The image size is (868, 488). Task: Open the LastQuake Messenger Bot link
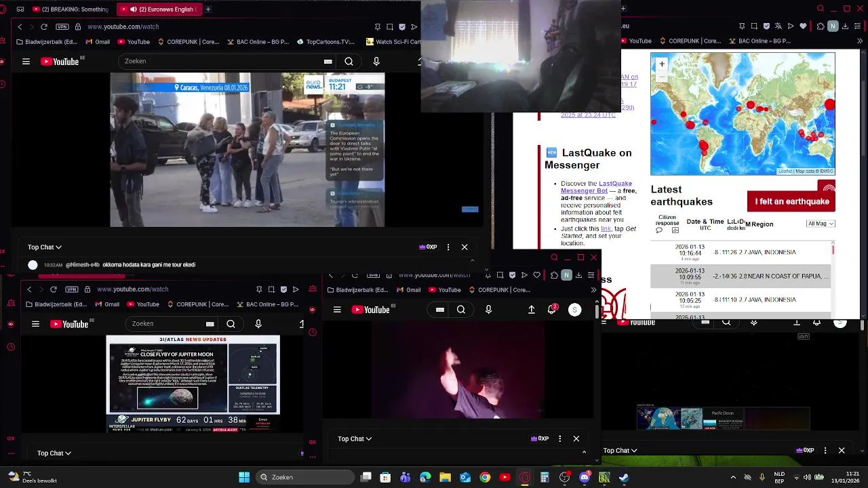pyautogui.click(x=597, y=187)
